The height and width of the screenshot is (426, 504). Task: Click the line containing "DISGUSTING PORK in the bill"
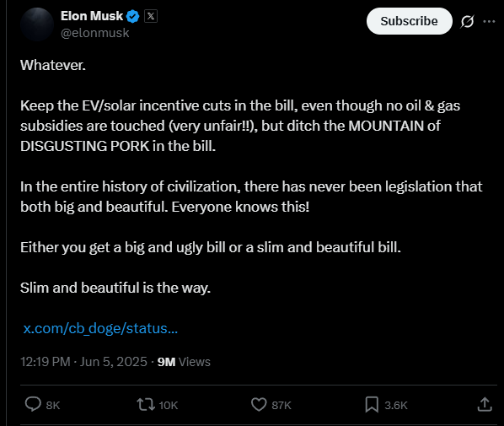[118, 146]
